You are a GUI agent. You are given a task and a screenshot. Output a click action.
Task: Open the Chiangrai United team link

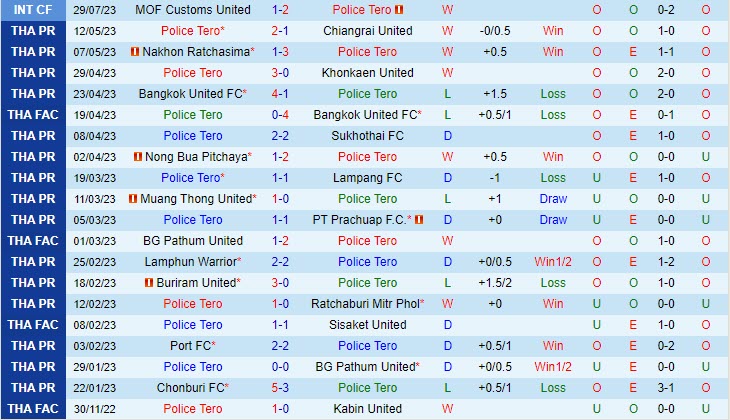tap(367, 31)
